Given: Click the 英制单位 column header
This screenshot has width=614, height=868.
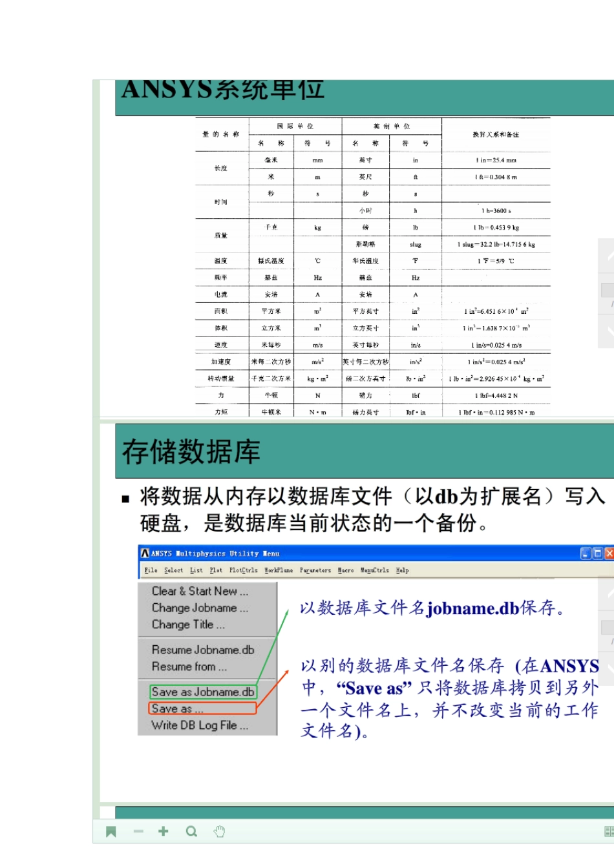Looking at the screenshot, I should [392, 127].
